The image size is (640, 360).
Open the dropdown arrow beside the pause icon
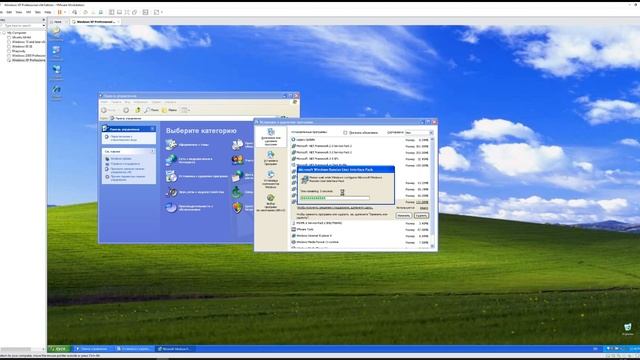tap(64, 12)
